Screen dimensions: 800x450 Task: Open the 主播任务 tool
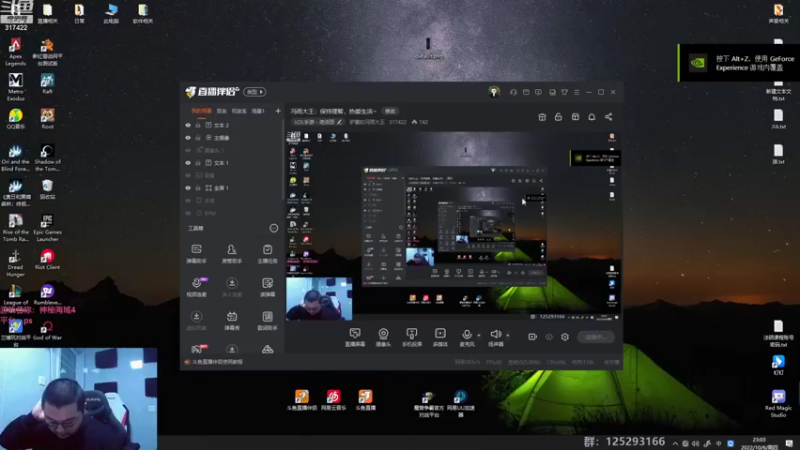point(267,254)
